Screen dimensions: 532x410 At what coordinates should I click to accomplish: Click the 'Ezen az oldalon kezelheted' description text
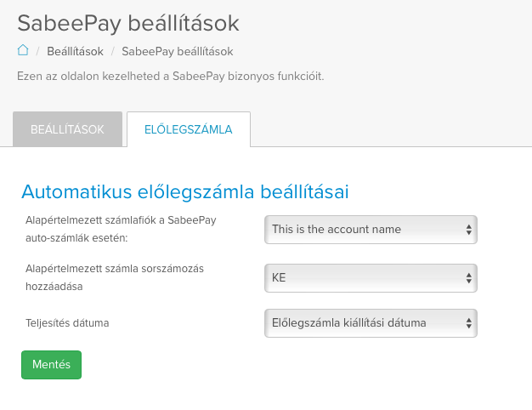click(170, 76)
